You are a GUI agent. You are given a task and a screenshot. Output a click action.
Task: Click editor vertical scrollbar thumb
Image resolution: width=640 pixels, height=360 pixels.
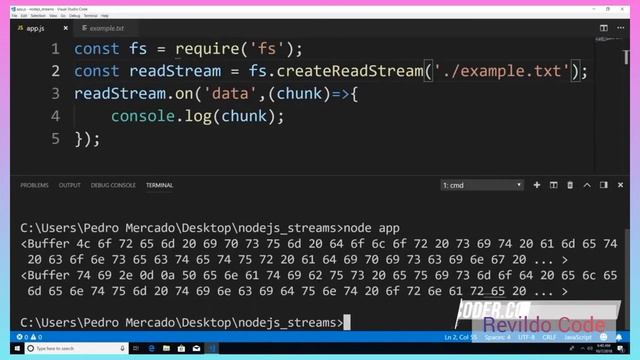(626, 56)
